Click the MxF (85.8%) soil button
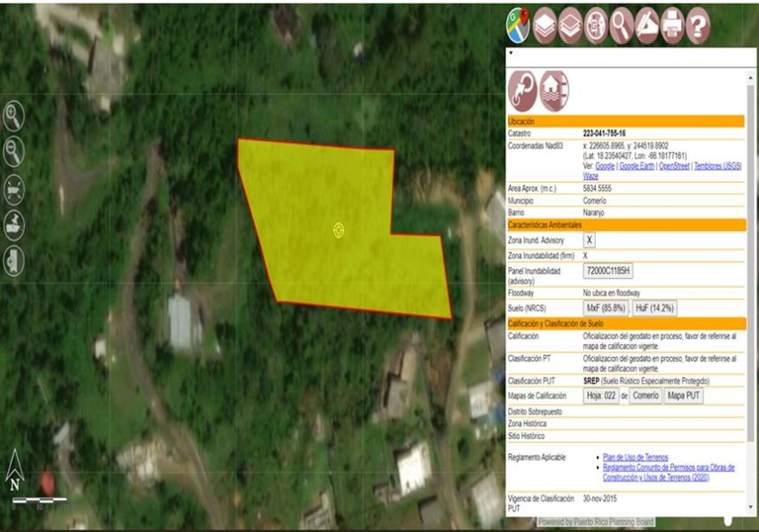The height and width of the screenshot is (532, 759). pos(606,308)
